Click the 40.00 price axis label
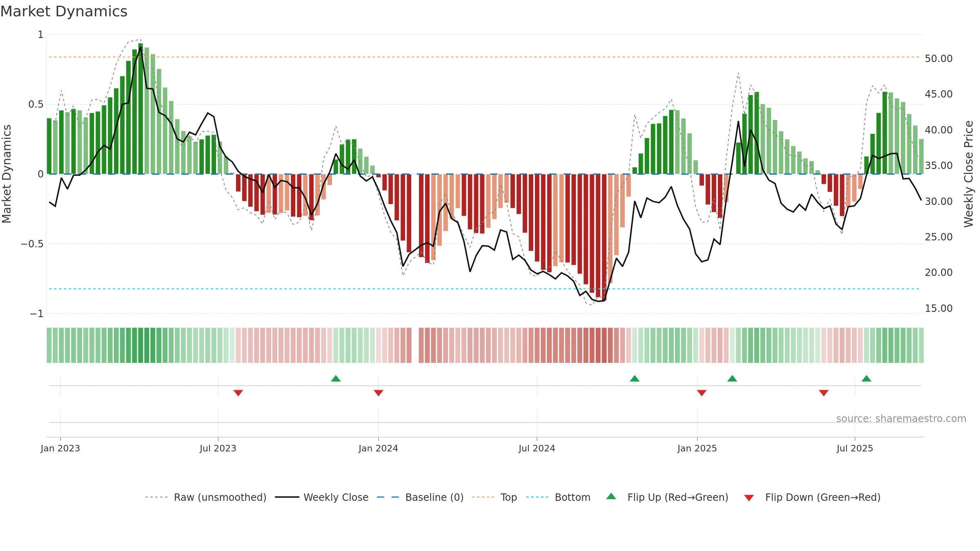 point(939,130)
